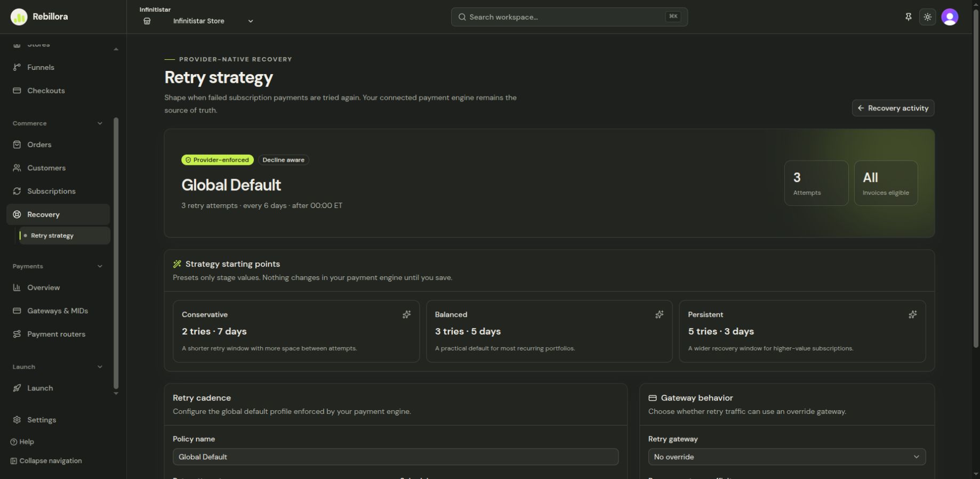Collapse the Payments section chevron
980x479 pixels.
coord(100,266)
